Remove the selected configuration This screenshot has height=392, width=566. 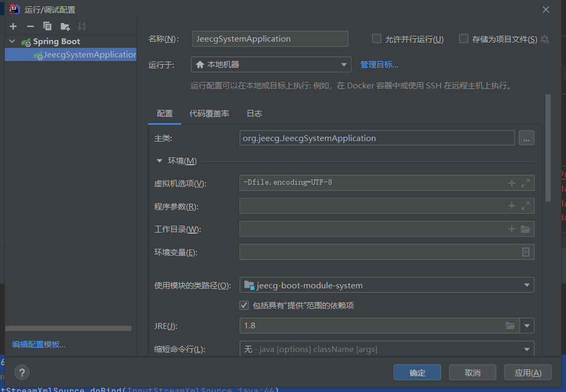[x=29, y=26]
